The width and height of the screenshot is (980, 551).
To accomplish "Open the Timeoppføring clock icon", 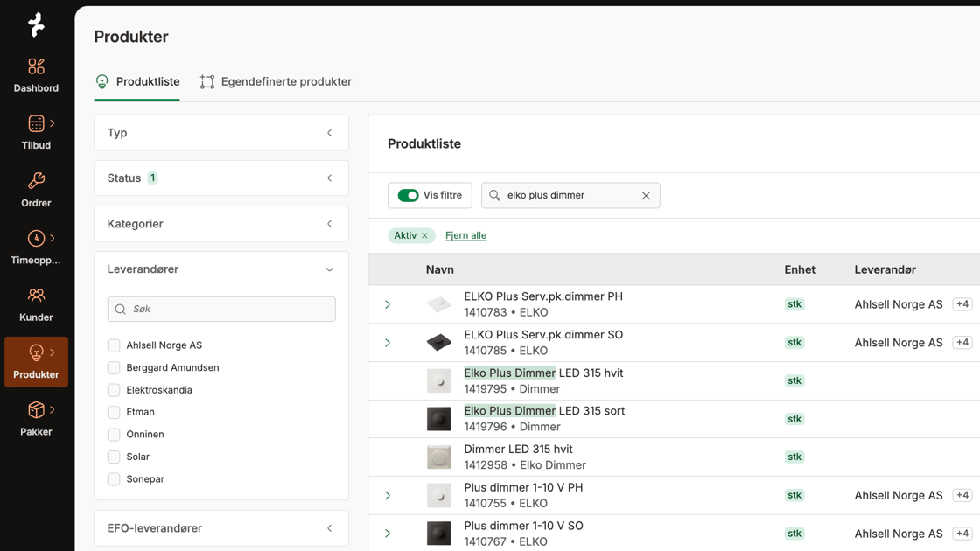I will click(x=36, y=238).
